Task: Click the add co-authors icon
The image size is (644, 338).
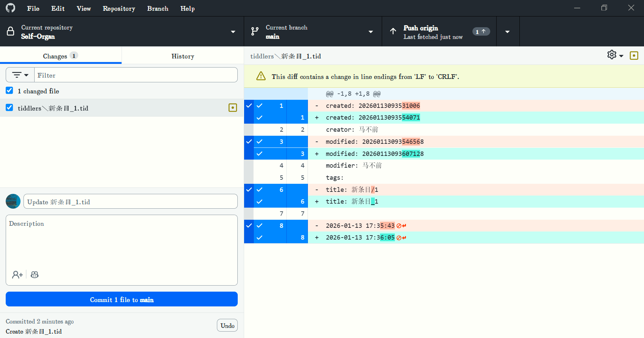Action: click(17, 274)
